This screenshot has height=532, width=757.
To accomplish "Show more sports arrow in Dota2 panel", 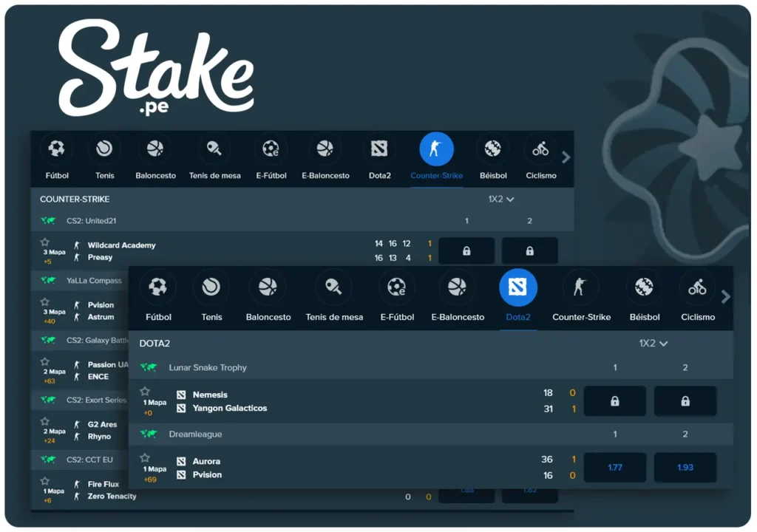I will [725, 297].
